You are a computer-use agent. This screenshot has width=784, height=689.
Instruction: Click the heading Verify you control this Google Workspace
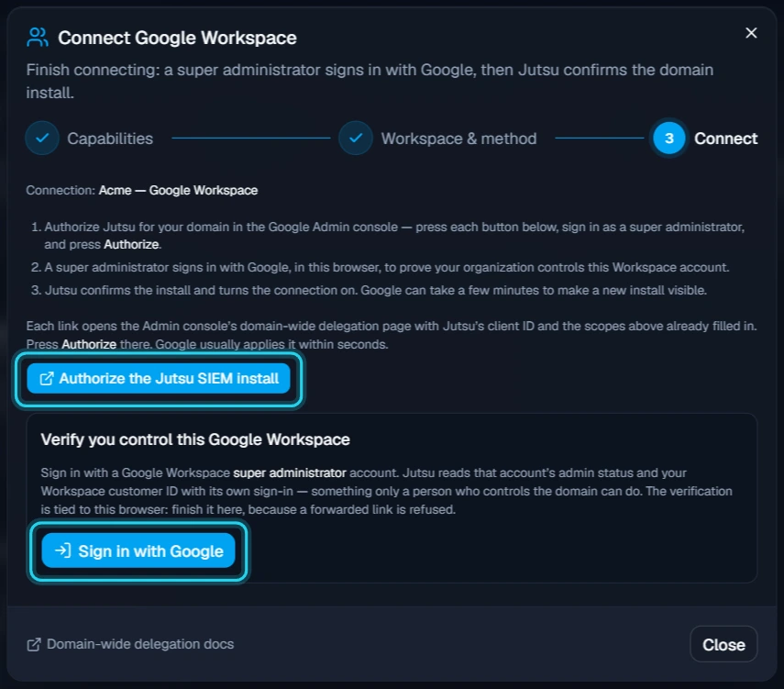point(195,439)
